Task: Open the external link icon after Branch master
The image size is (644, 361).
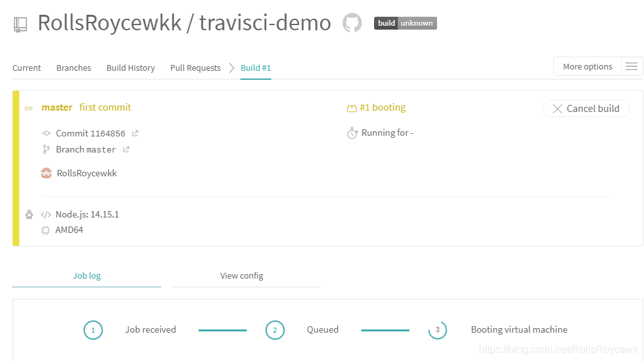Action: pyautogui.click(x=126, y=149)
